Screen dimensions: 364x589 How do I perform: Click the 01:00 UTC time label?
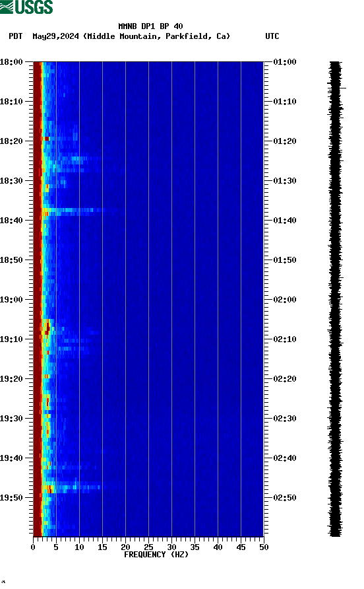285,61
